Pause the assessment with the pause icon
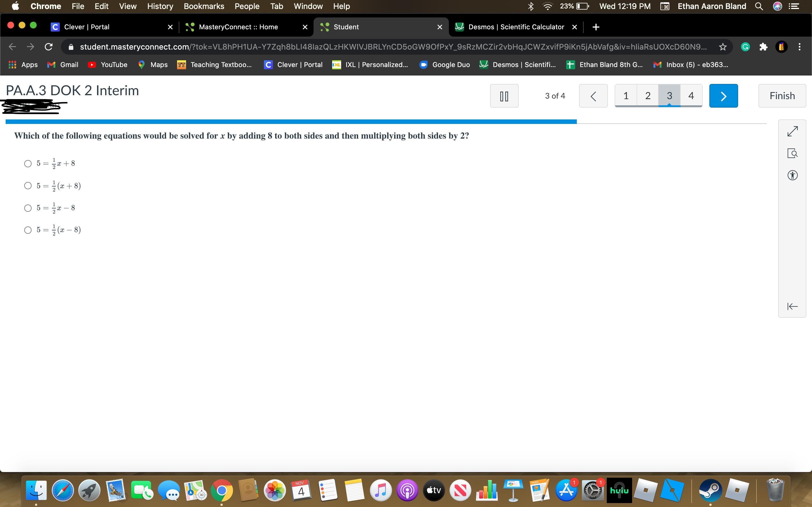This screenshot has height=507, width=812. tap(504, 96)
